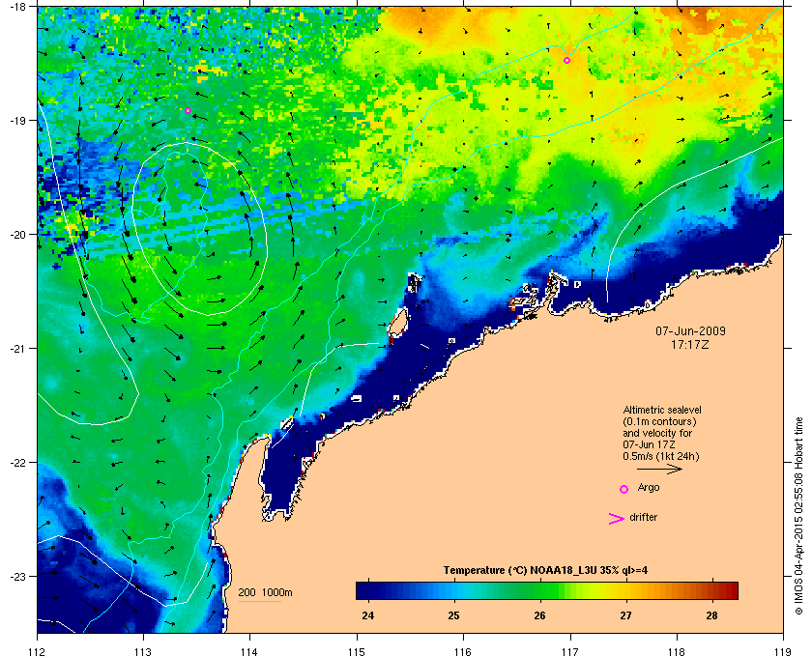
Task: Click the longitude axis label 113
Action: [x=143, y=651]
